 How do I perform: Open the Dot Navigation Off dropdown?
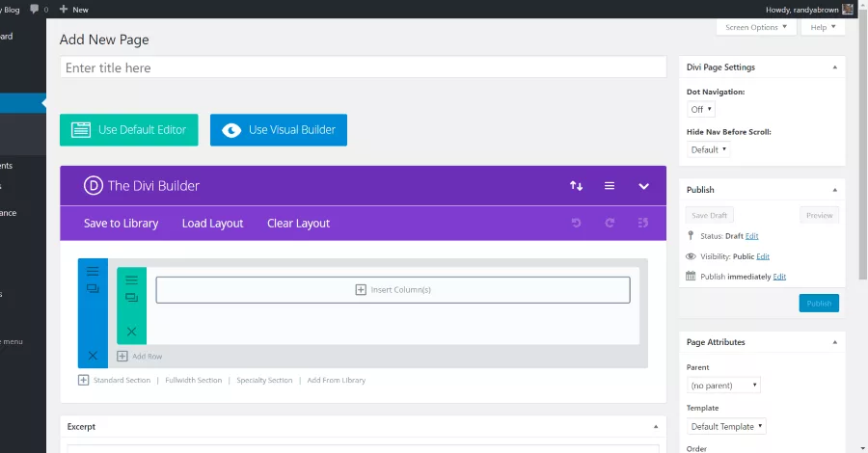(701, 110)
